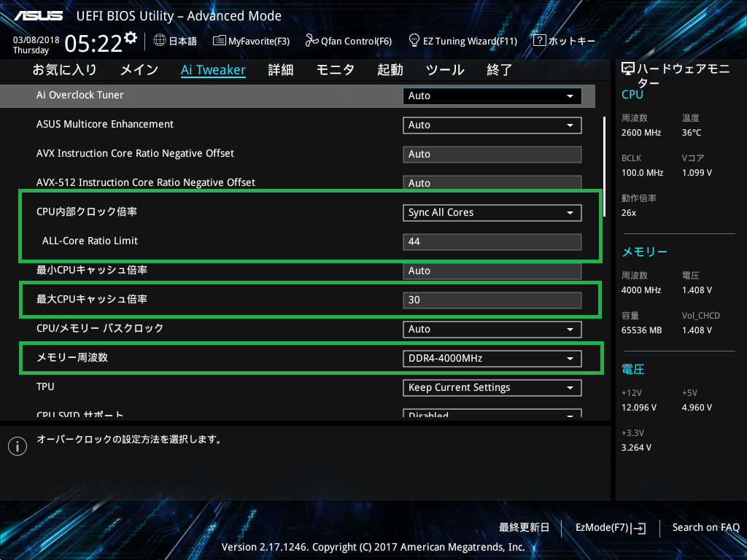Select Ai Overclock Tuner label

(x=80, y=95)
